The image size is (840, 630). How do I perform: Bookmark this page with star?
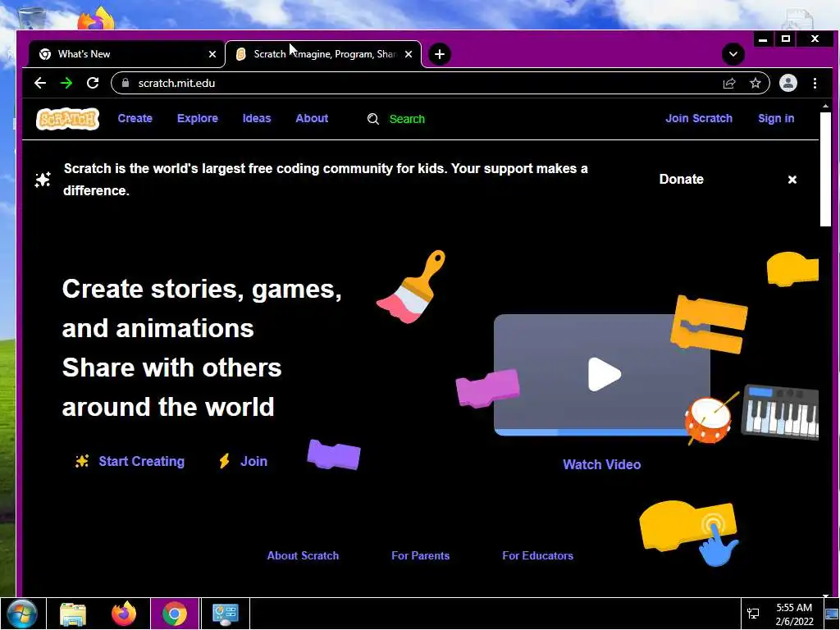click(x=756, y=83)
